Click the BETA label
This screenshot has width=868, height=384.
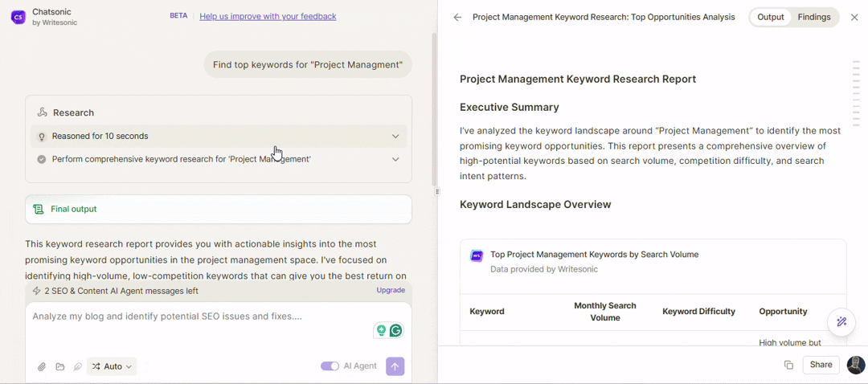(178, 16)
